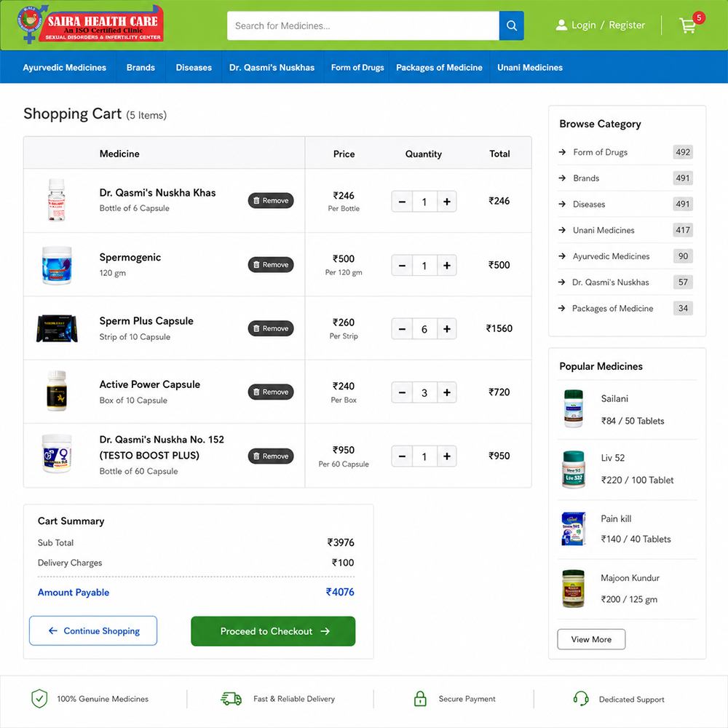The height and width of the screenshot is (728, 728).
Task: Decrease quantity of Testo Boost Plus
Action: [402, 456]
